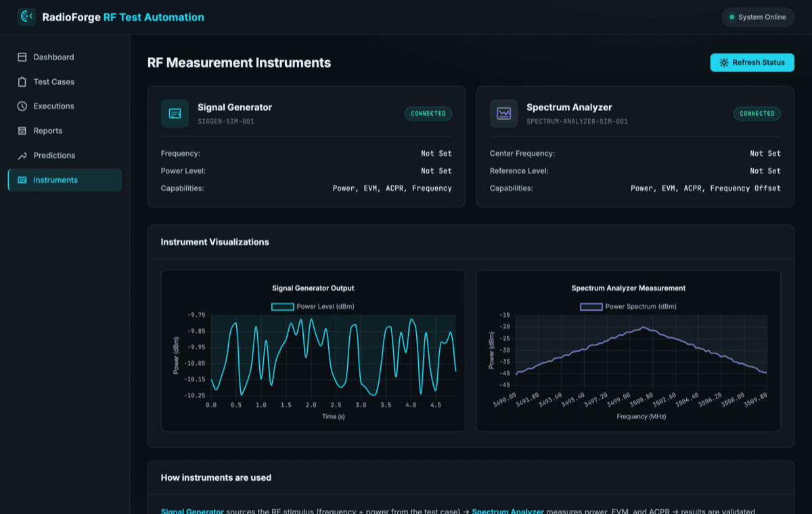812x514 pixels.
Task: Click the Spectrum Analyzer Measurement chart title
Action: pyautogui.click(x=629, y=288)
